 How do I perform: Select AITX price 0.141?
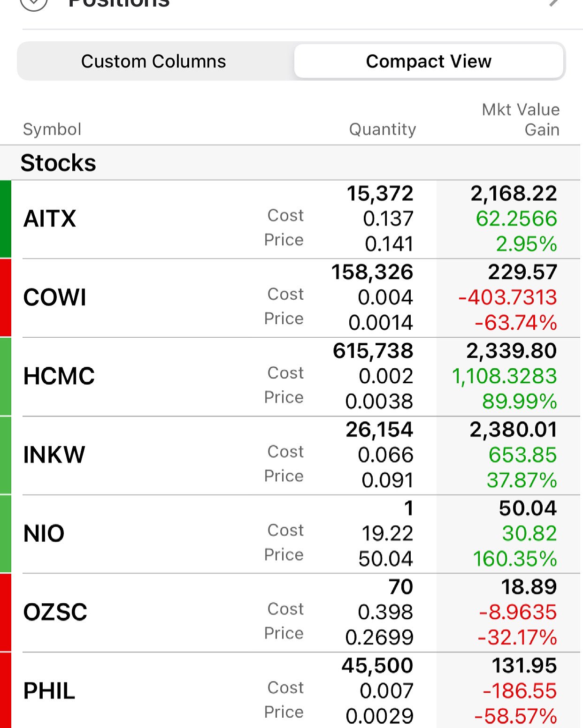(x=389, y=244)
